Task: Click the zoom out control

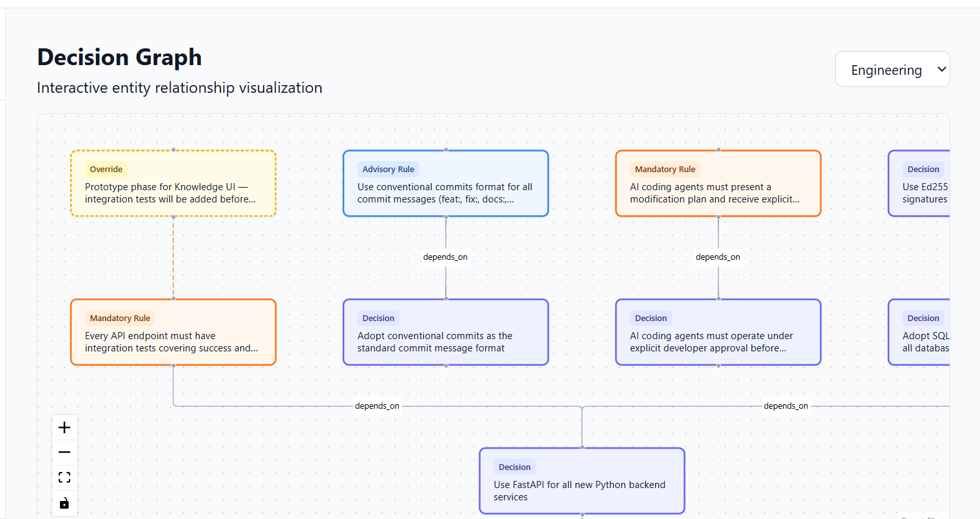Action: point(64,452)
